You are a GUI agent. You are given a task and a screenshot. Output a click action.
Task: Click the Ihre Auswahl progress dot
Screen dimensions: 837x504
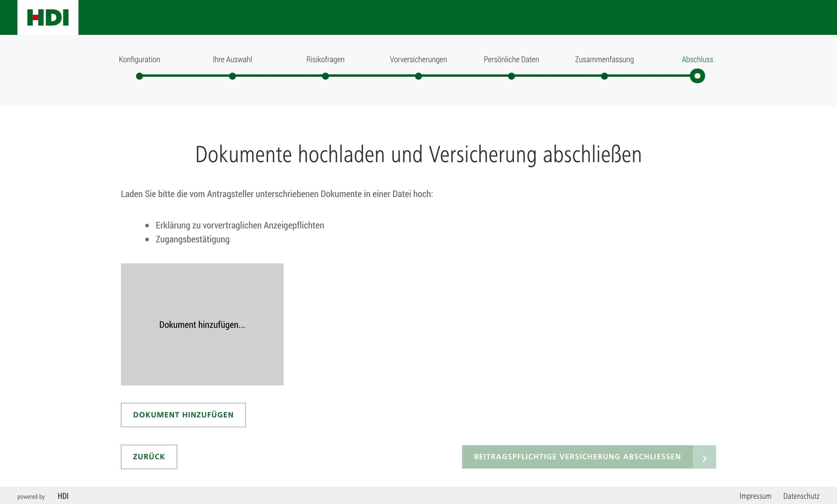[x=232, y=76]
